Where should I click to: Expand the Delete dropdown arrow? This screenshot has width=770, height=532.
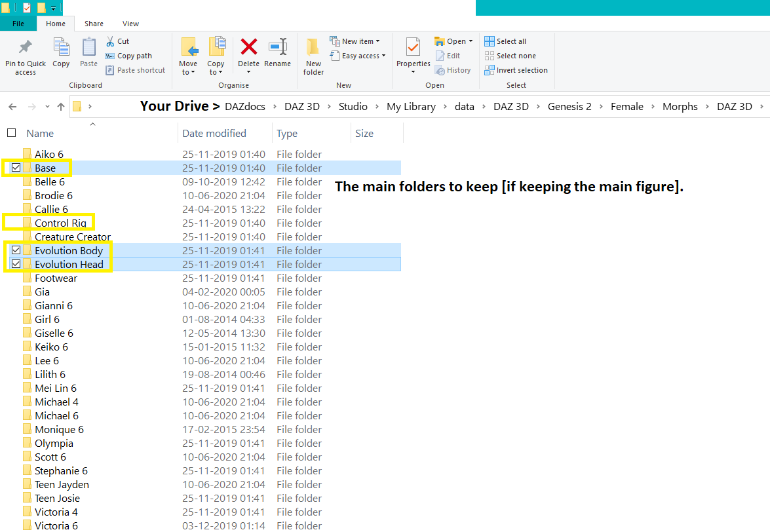coord(248,72)
